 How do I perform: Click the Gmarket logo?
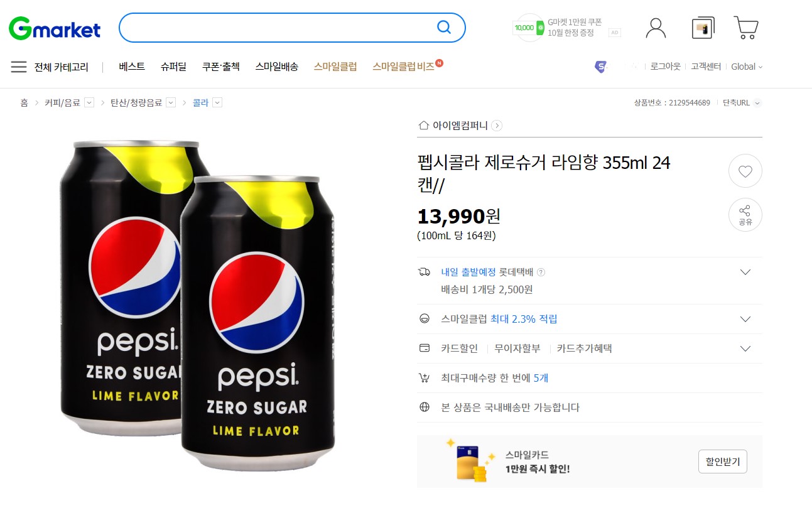(x=55, y=28)
